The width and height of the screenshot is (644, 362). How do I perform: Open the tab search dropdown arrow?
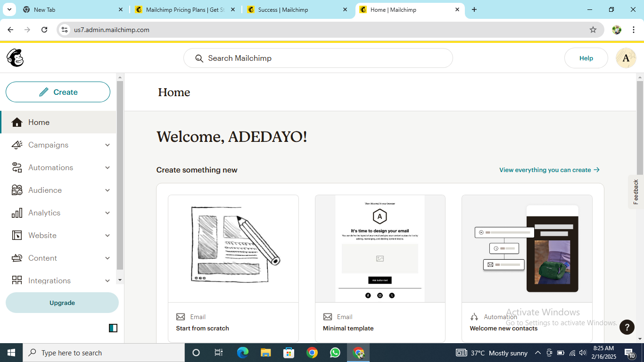[9, 9]
